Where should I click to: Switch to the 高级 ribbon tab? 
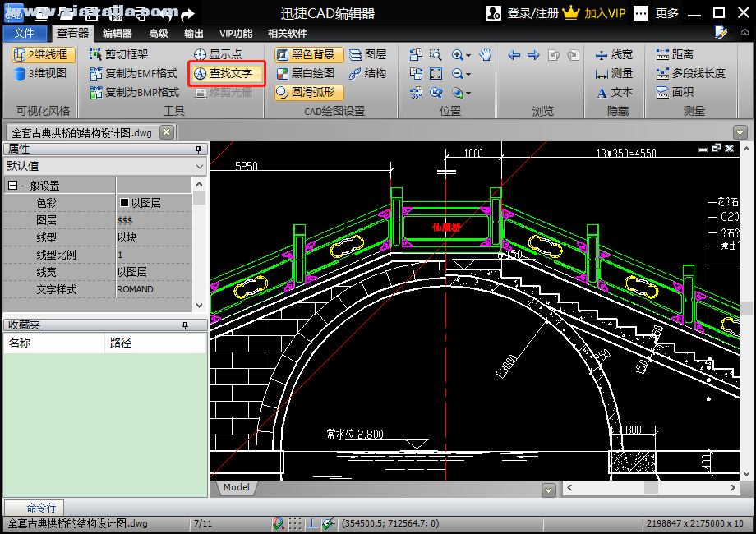(x=159, y=33)
